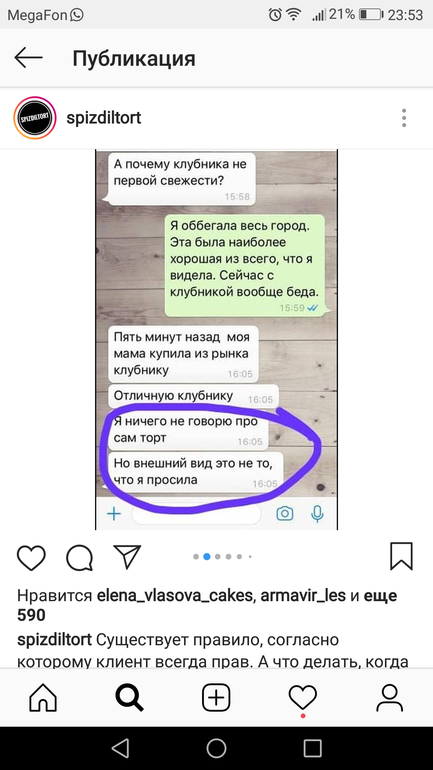Open activity notifications heart tab
This screenshot has width=433, height=770.
point(303,697)
